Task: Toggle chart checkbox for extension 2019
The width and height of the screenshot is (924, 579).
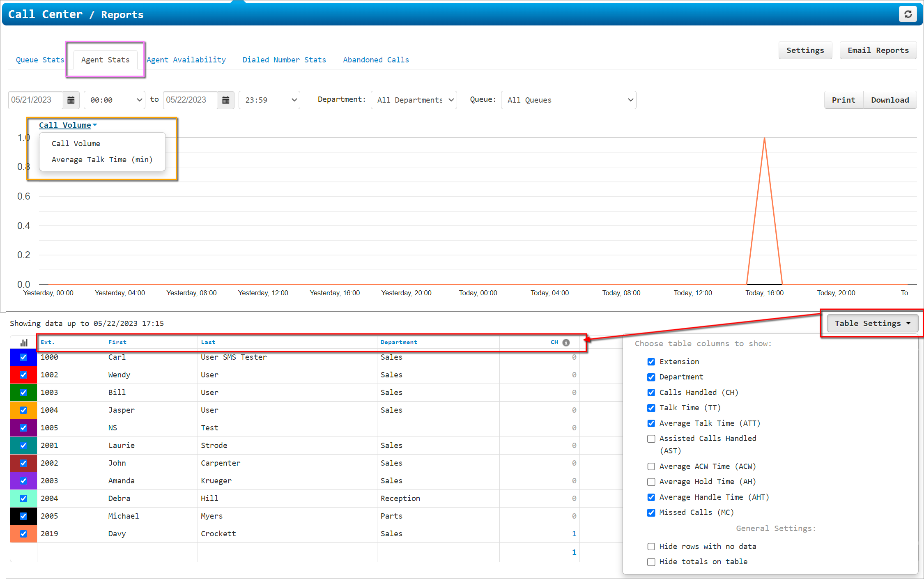Action: (x=23, y=534)
